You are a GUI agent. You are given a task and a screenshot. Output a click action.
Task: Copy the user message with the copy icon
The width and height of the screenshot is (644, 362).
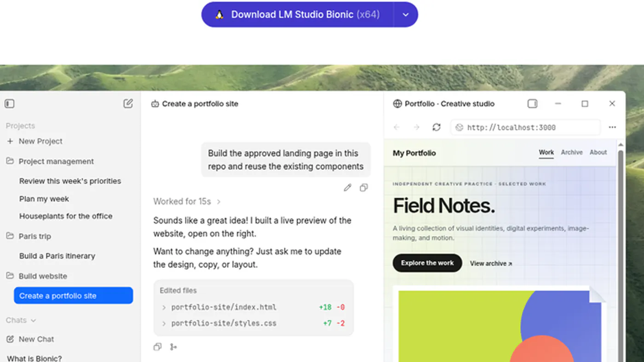363,188
